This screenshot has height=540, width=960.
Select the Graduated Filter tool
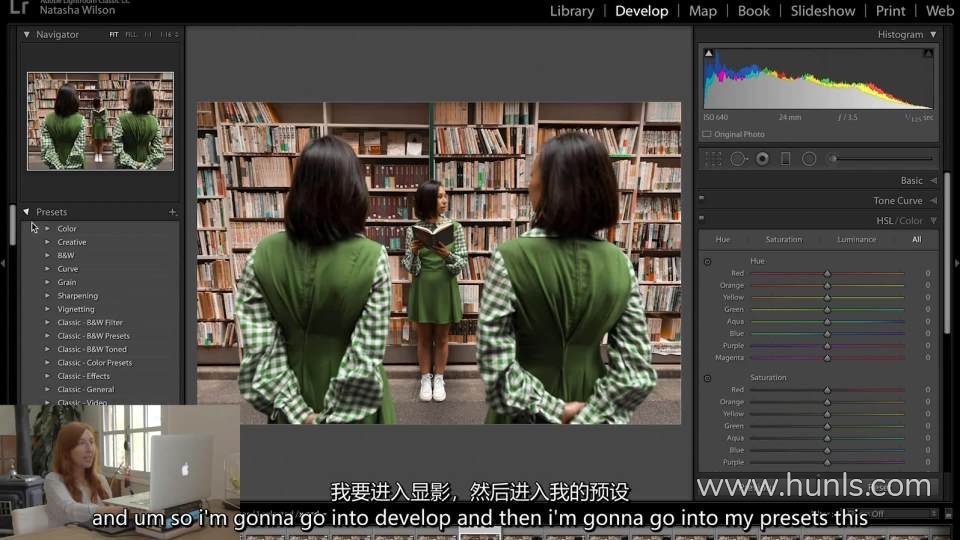pos(785,158)
